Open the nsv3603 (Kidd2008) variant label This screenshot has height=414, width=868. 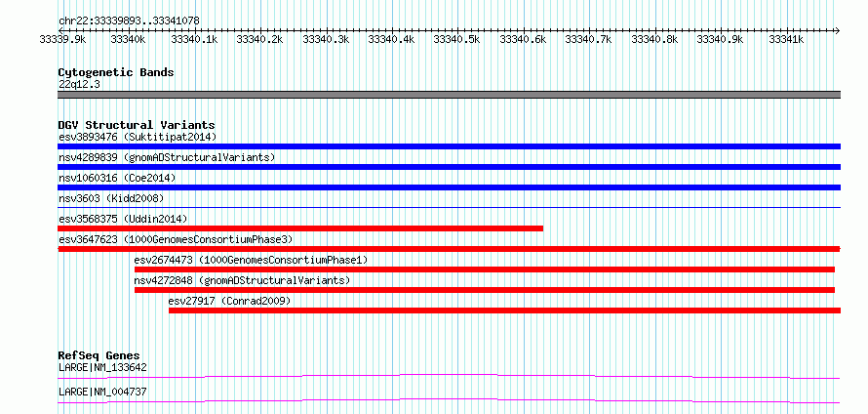click(x=111, y=198)
